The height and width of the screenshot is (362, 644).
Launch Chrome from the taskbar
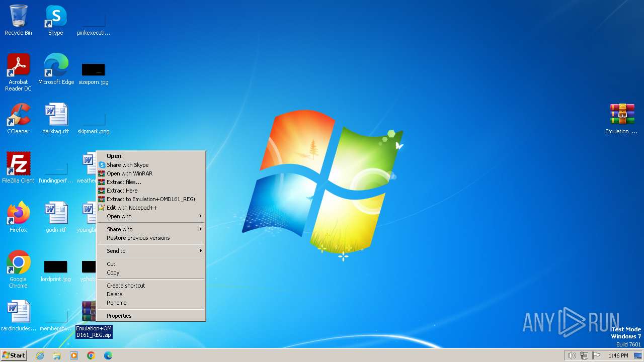tap(91, 355)
